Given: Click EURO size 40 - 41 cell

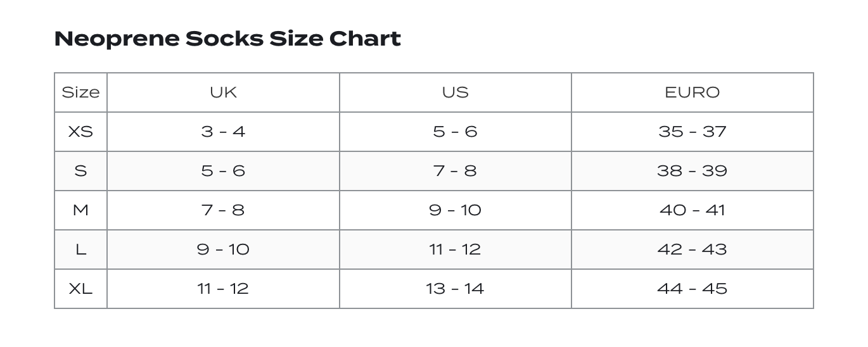Looking at the screenshot, I should pos(692,210).
